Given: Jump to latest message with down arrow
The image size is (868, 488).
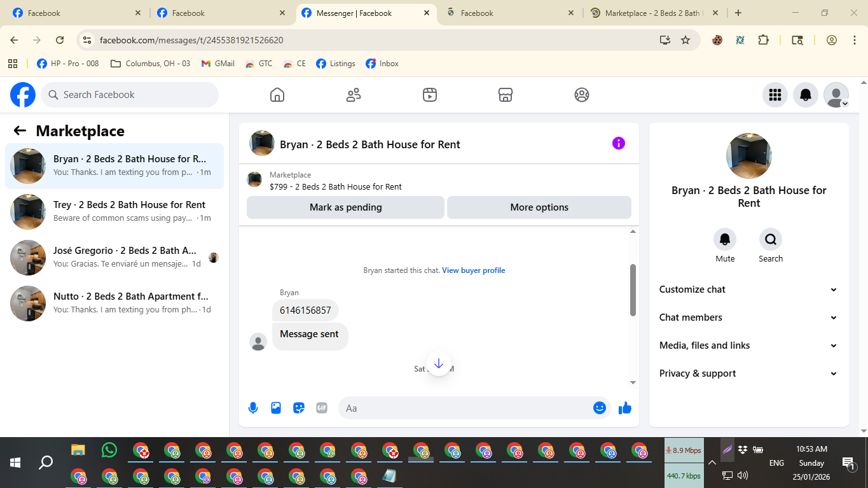Looking at the screenshot, I should (439, 363).
